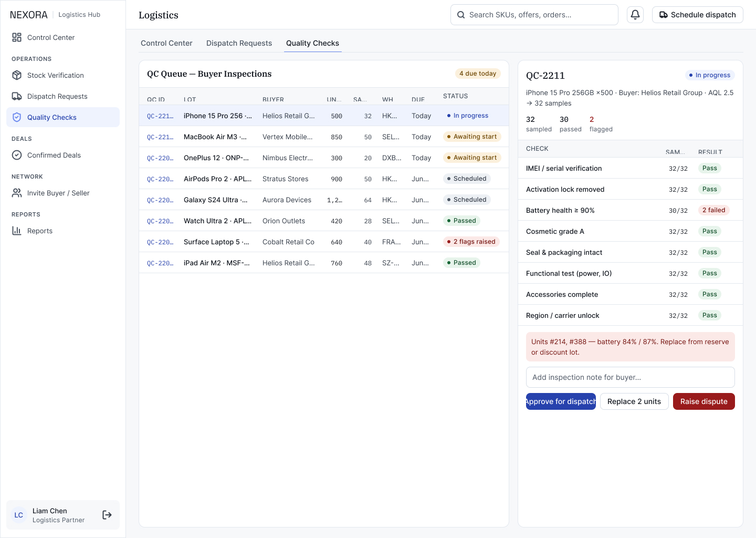
Task: Click the Scheduled badge for AirPods Pro 2
Action: click(x=467, y=179)
